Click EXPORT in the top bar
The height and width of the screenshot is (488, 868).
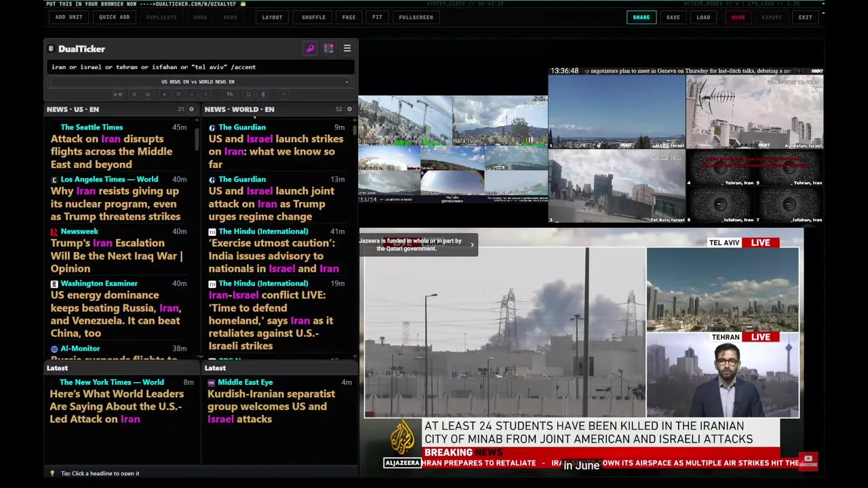coord(772,17)
